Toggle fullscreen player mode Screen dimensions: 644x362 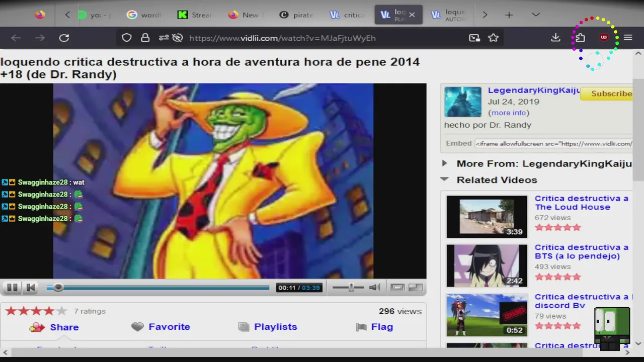416,288
